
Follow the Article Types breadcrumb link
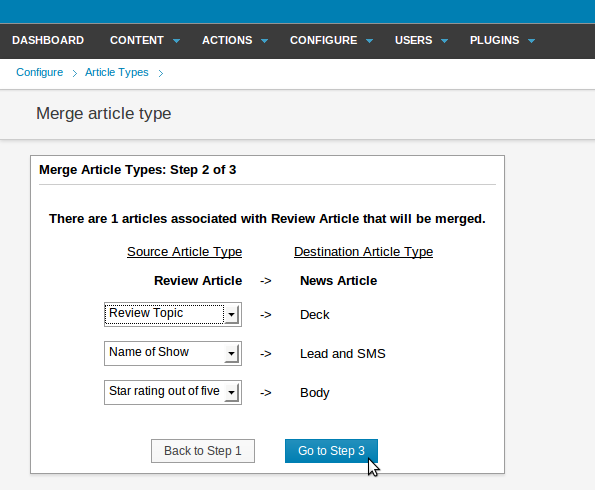click(116, 72)
